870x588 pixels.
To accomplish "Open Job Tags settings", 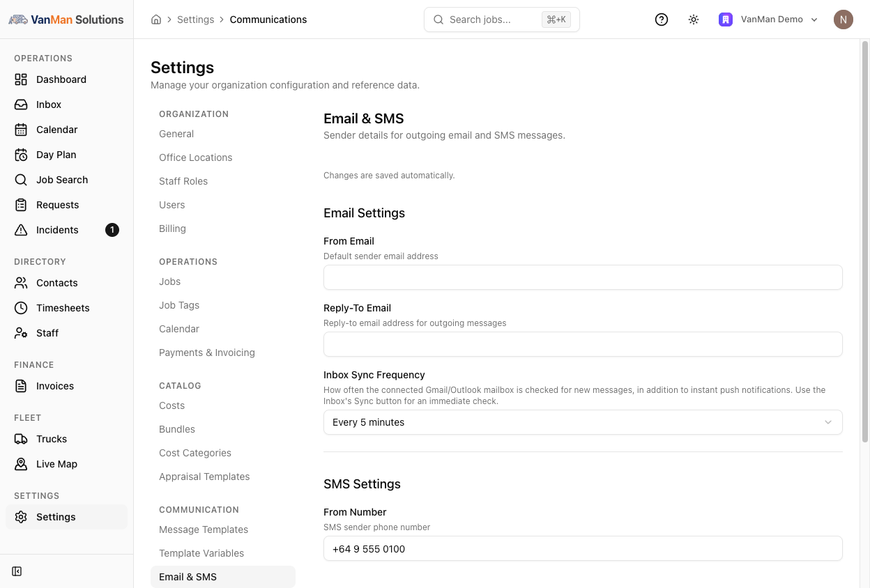I will [x=179, y=305].
